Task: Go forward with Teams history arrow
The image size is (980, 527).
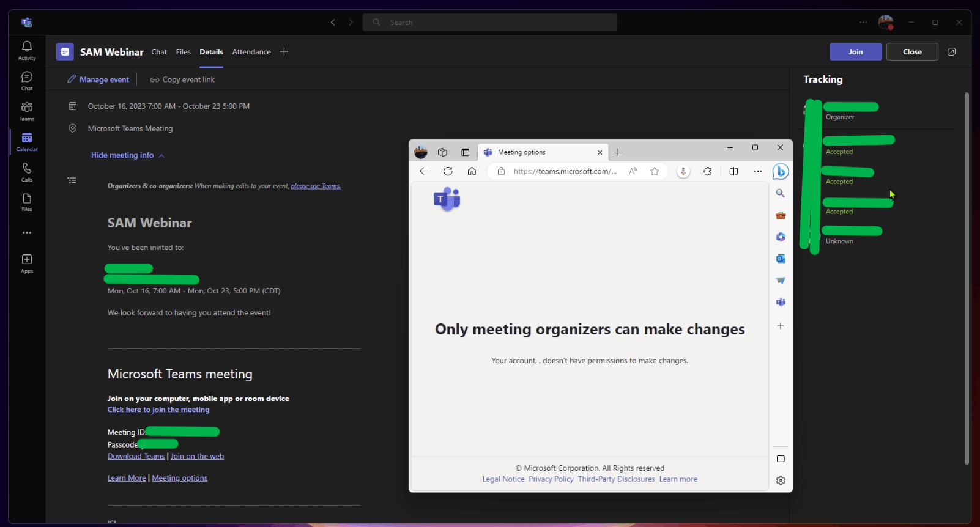Action: click(351, 23)
